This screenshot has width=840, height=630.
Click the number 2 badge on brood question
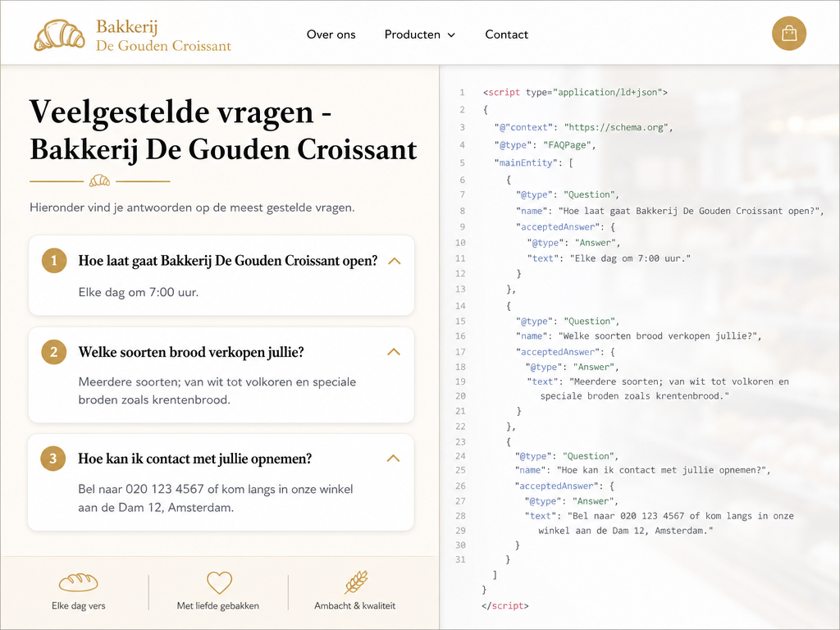click(53, 352)
